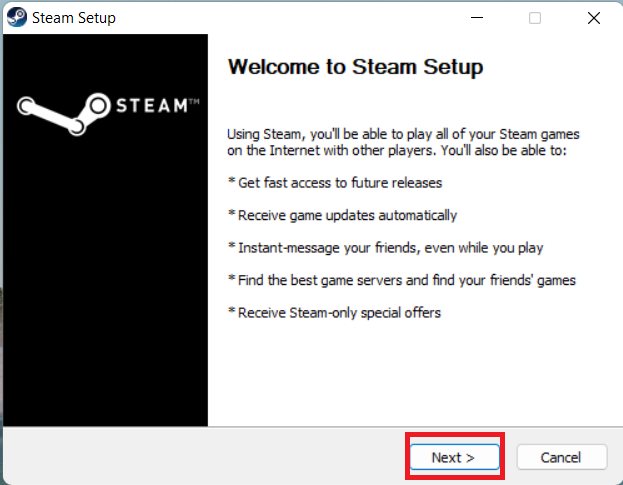Click 'Find the best game servers' line
This screenshot has height=485, width=623.
pyautogui.click(x=401, y=279)
